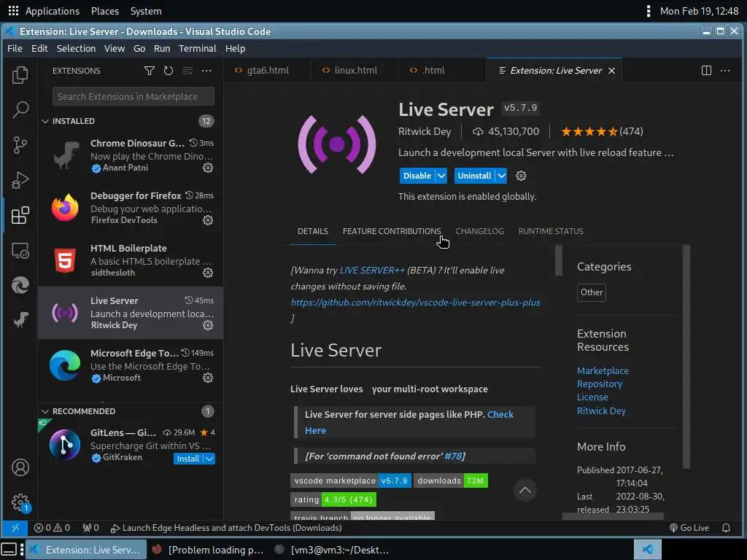Open the Terminal menu

pos(197,49)
